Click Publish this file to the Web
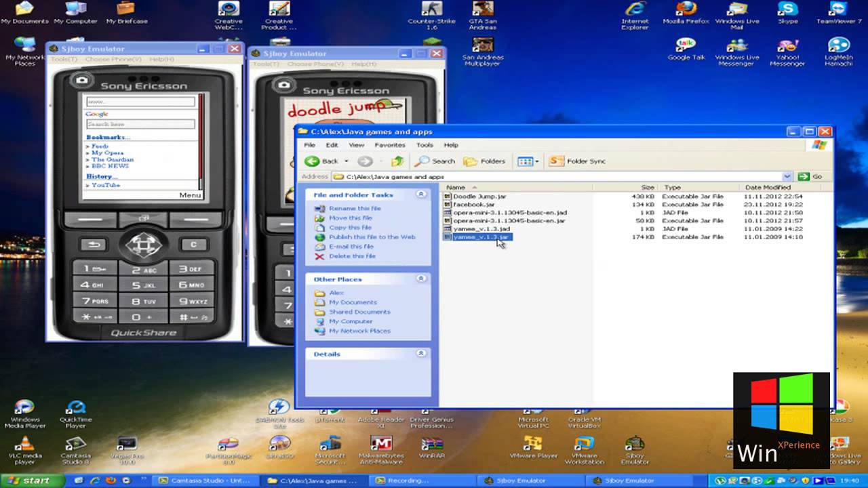The width and height of the screenshot is (868, 488). pyautogui.click(x=372, y=237)
